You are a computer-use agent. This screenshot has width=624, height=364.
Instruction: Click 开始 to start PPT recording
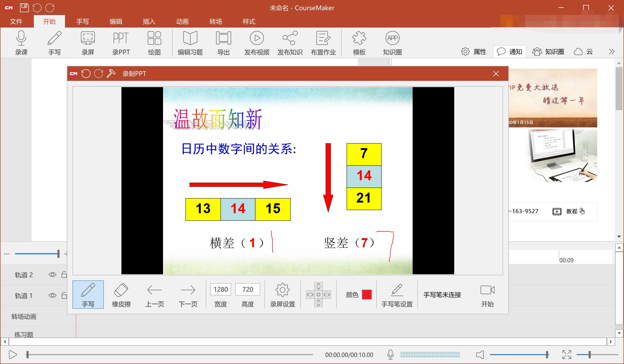(487, 295)
